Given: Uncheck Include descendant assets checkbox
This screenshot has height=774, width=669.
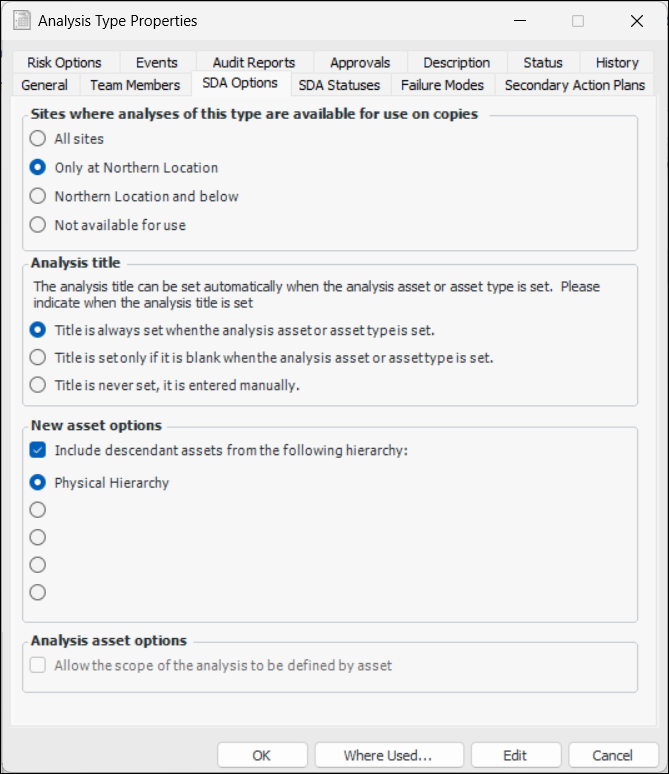Looking at the screenshot, I should click(38, 451).
